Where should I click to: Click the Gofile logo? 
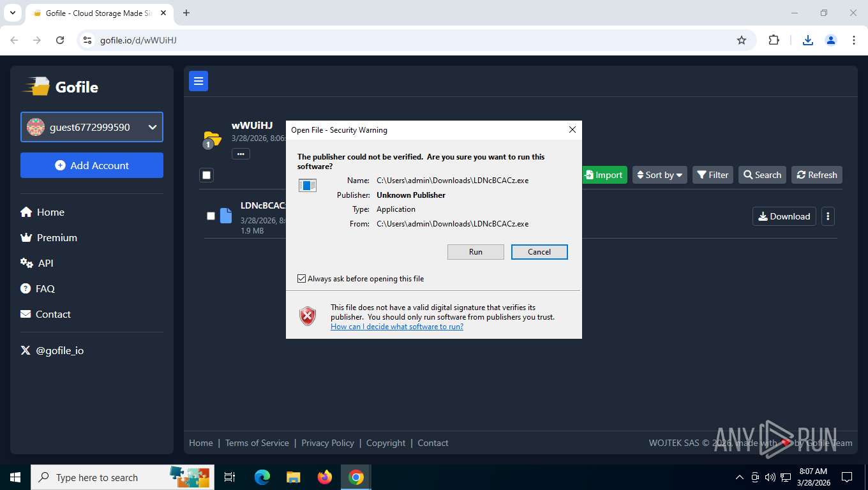click(61, 87)
